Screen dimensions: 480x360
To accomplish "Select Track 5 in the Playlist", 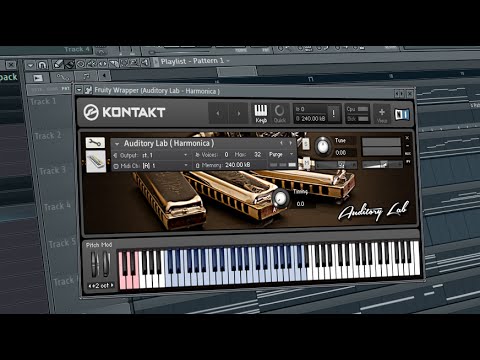I will click(x=62, y=244).
